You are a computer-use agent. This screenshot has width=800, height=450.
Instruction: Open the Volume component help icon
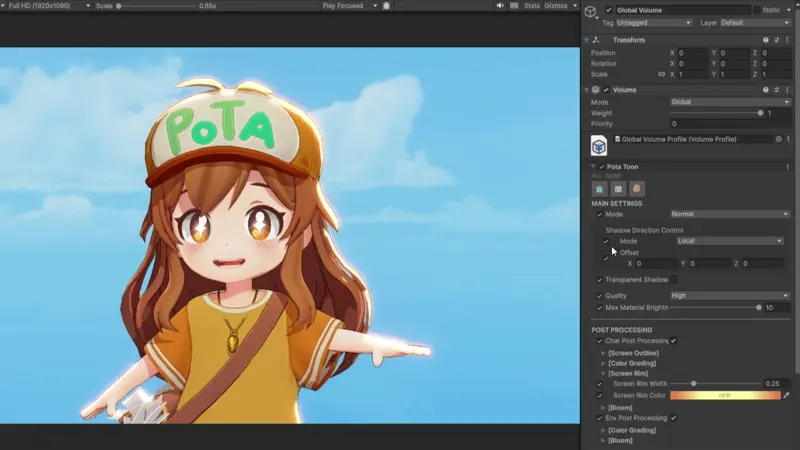pos(765,90)
